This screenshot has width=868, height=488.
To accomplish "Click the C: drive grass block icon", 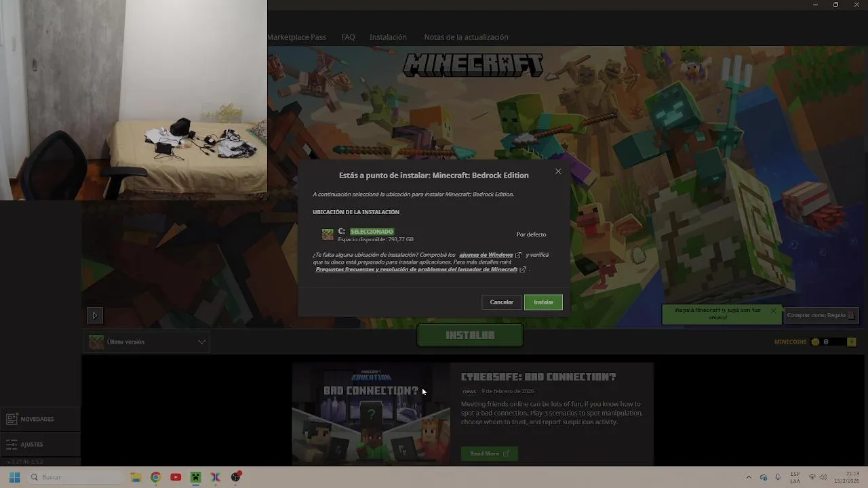I will (328, 235).
